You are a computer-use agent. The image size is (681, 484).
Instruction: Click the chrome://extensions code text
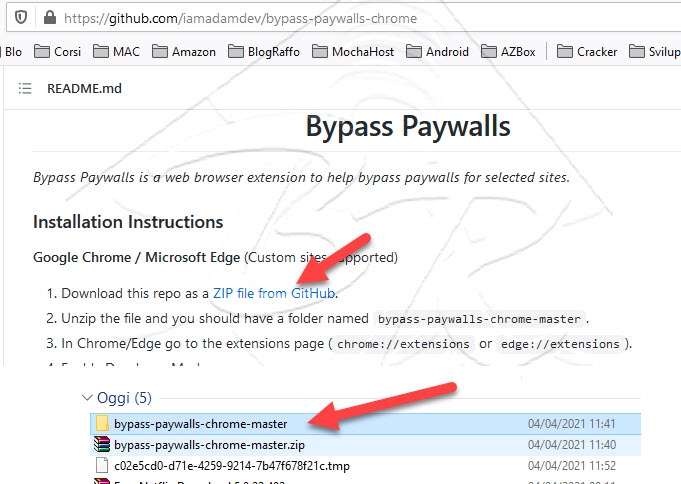[403, 344]
